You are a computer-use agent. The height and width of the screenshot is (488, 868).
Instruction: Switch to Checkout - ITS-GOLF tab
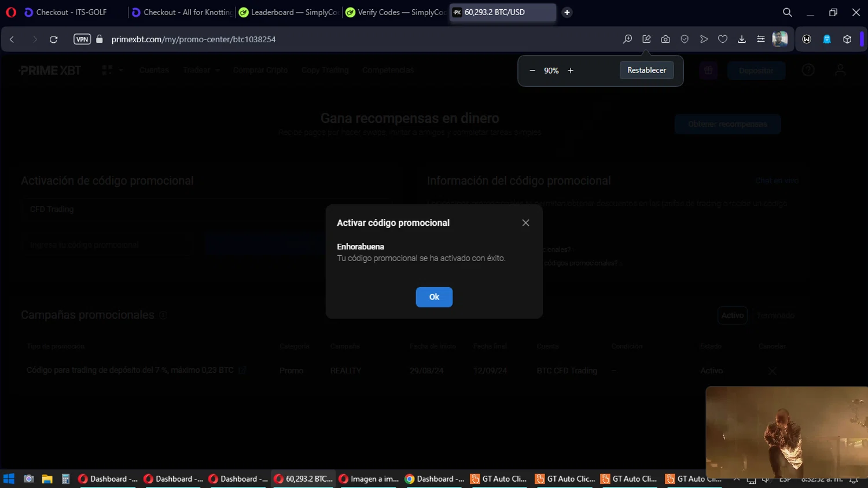pos(72,12)
